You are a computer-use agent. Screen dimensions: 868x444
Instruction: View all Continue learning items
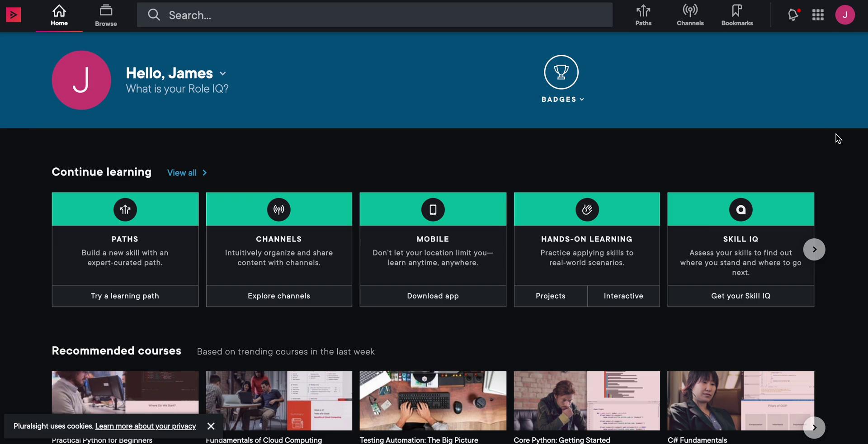[187, 173]
